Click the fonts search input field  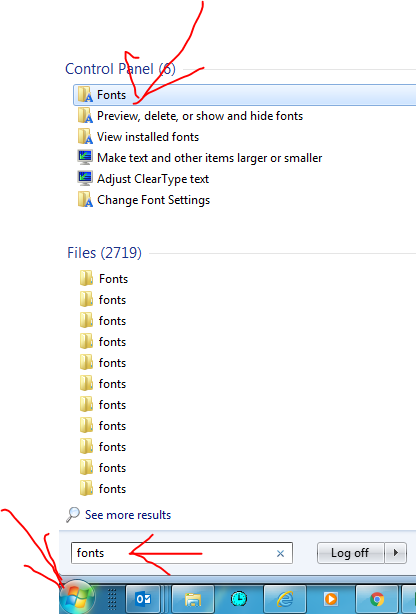click(x=182, y=553)
